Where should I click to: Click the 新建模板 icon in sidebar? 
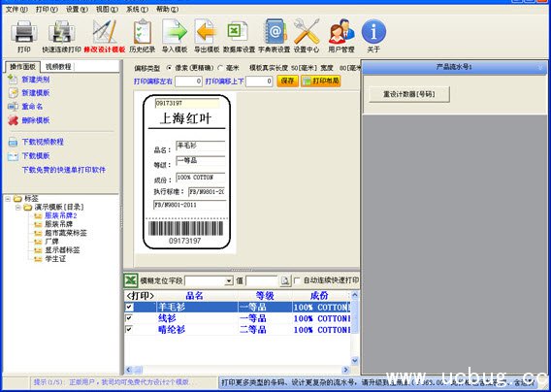(x=13, y=93)
